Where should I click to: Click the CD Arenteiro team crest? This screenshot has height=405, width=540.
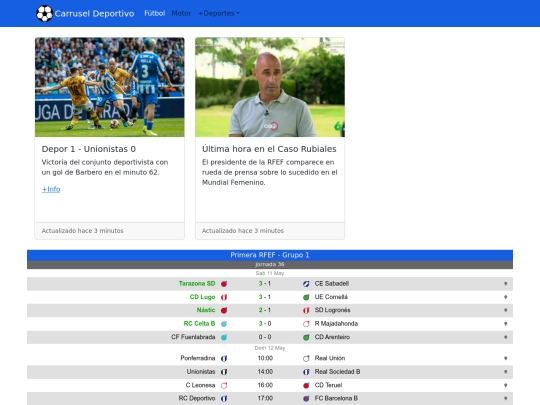pos(306,337)
